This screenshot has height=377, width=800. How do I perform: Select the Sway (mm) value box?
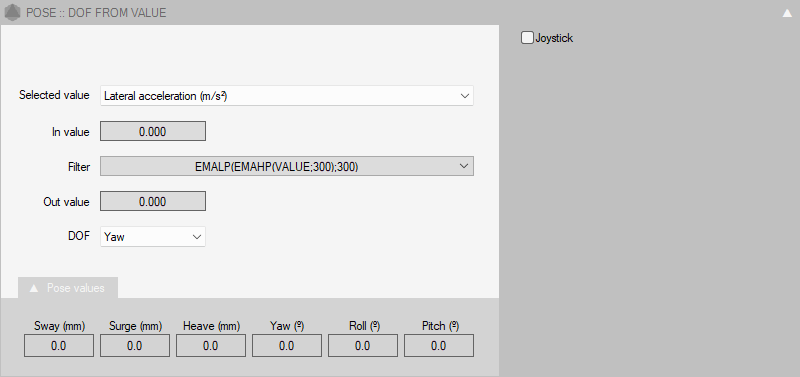(x=59, y=346)
